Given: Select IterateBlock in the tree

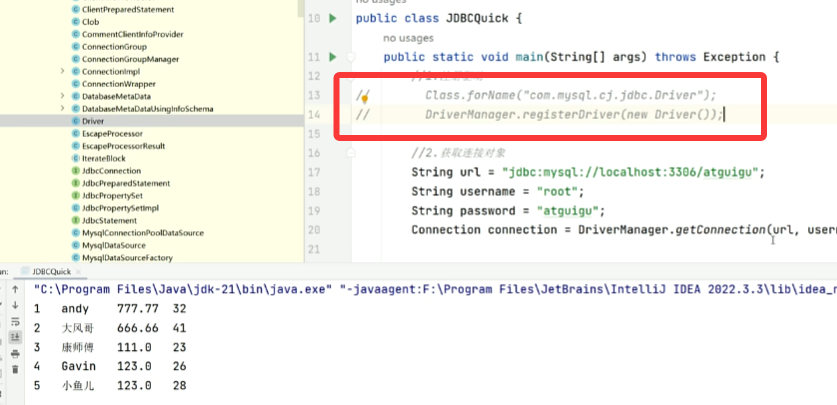Looking at the screenshot, I should pos(104,158).
